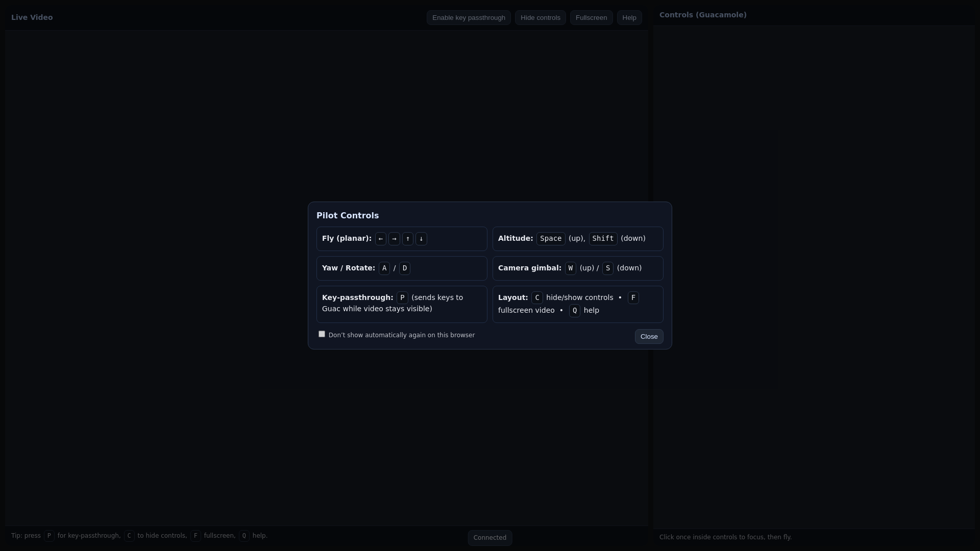
Task: Click the Space key badge
Action: tap(550, 239)
